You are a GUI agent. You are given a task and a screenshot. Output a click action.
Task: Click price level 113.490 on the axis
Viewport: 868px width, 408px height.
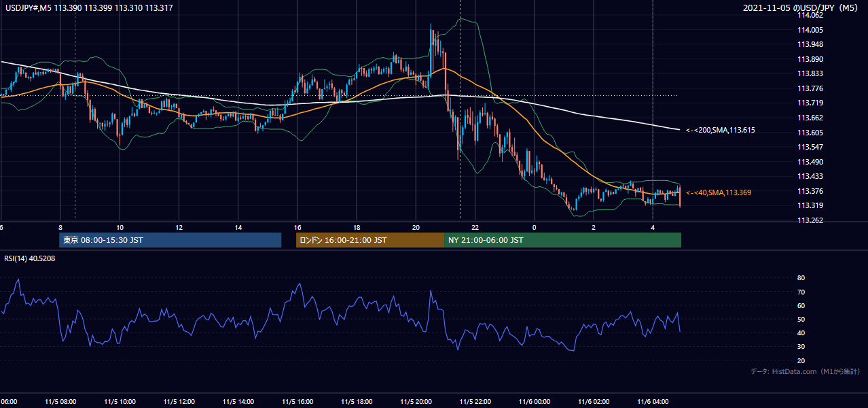(810, 162)
